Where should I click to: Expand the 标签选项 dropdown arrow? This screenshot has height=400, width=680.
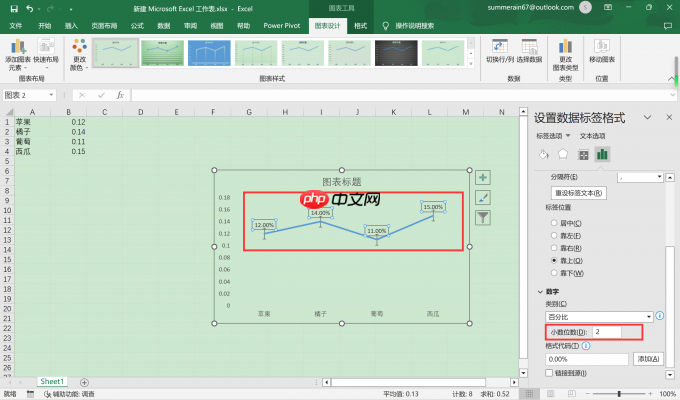pyautogui.click(x=568, y=136)
